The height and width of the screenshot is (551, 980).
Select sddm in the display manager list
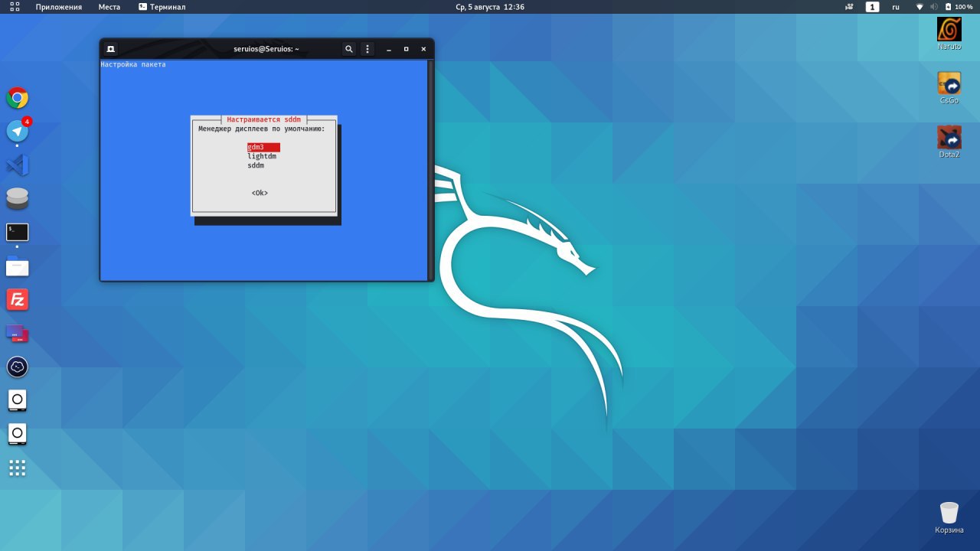[256, 165]
